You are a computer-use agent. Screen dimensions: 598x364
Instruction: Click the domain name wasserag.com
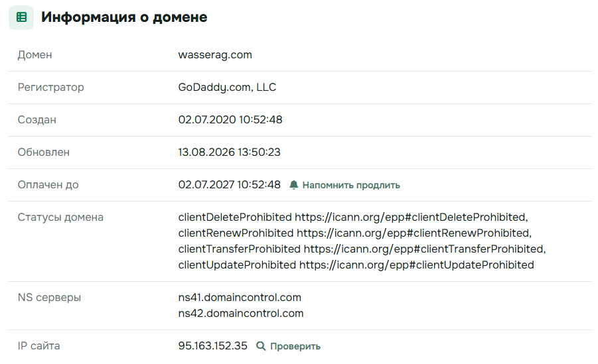(215, 54)
